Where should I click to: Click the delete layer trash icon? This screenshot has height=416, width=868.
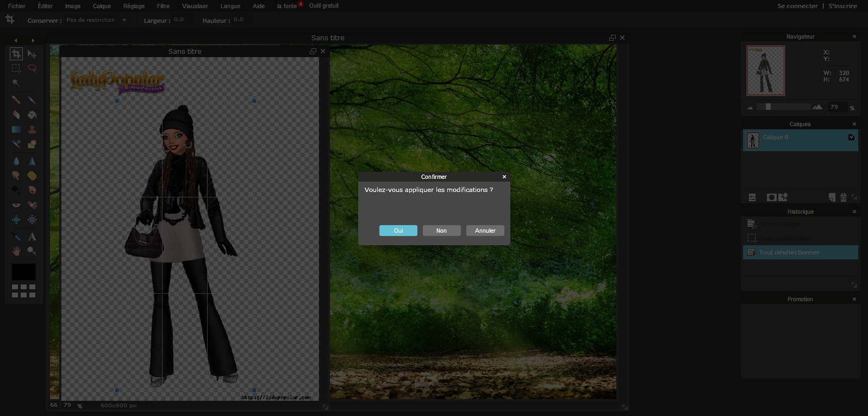pos(843,197)
